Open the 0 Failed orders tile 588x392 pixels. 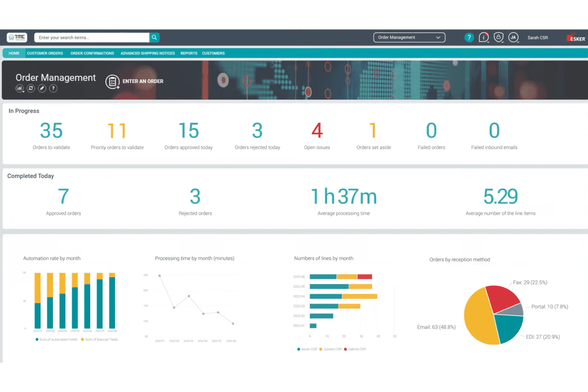(431, 136)
